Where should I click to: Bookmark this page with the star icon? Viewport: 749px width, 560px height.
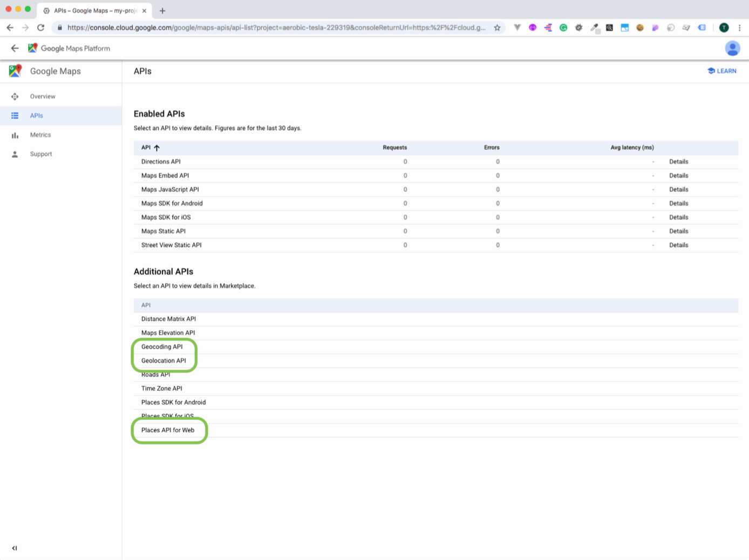tap(497, 28)
